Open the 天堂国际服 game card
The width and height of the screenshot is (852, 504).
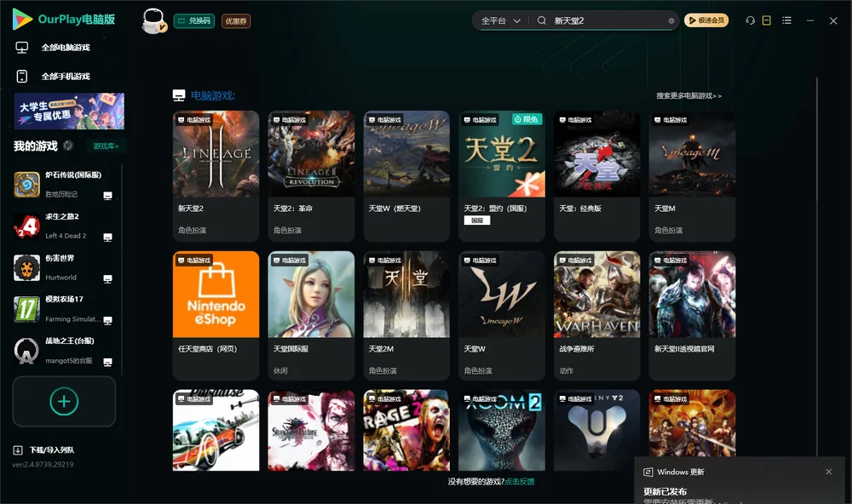(311, 316)
